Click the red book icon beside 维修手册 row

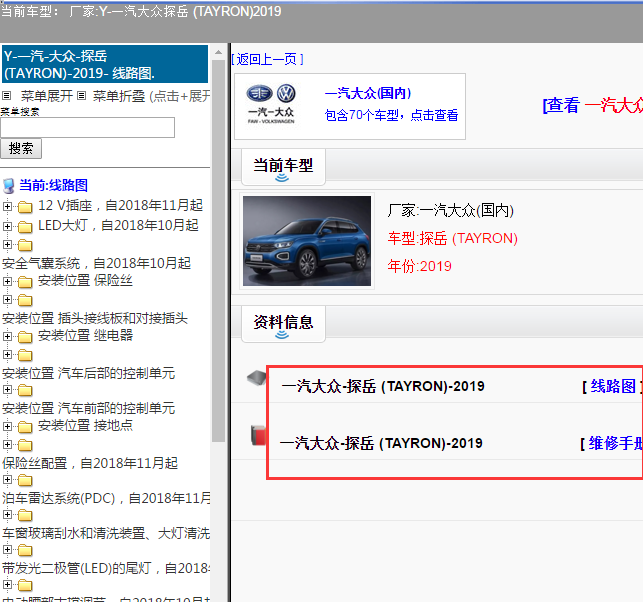[258, 435]
